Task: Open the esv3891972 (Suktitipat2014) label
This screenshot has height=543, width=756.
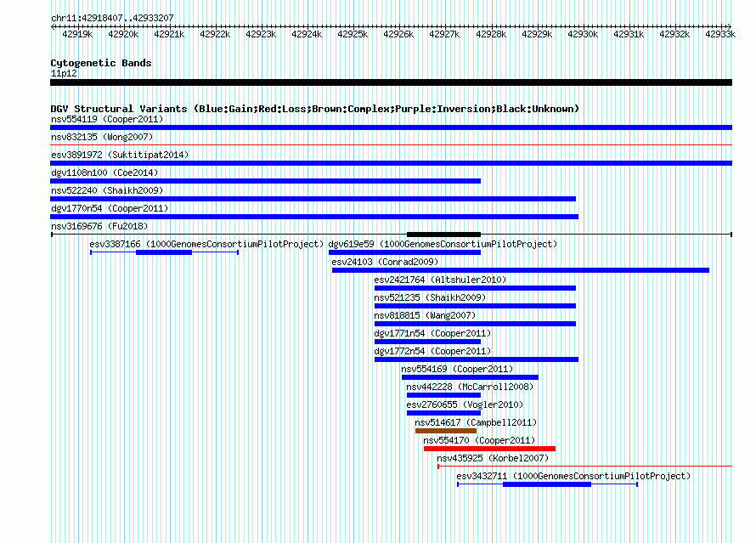Action: point(120,155)
